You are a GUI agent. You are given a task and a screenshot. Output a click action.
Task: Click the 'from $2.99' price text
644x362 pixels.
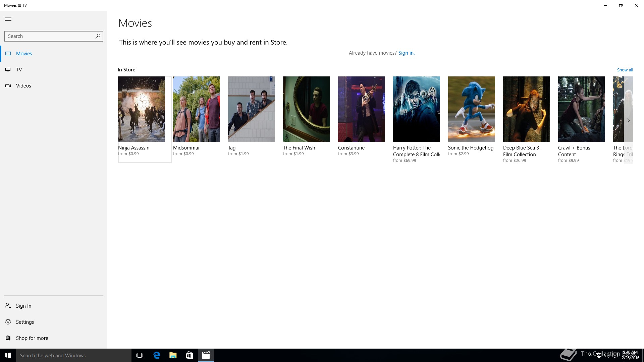click(459, 154)
